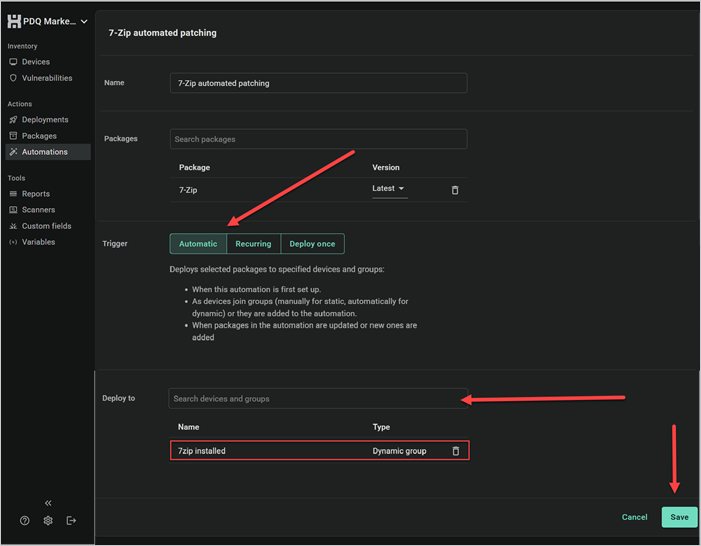This screenshot has height=546, width=701.
Task: Open Deployments in the sidebar
Action: click(45, 119)
